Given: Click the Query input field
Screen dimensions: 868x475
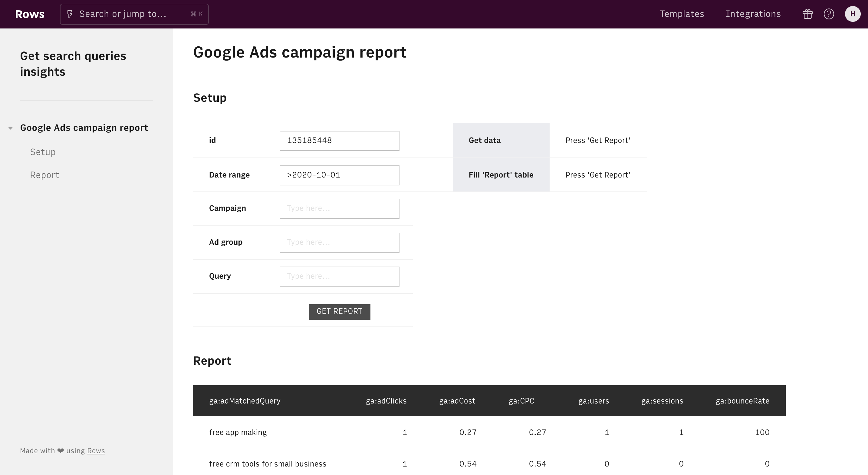Looking at the screenshot, I should pos(339,276).
